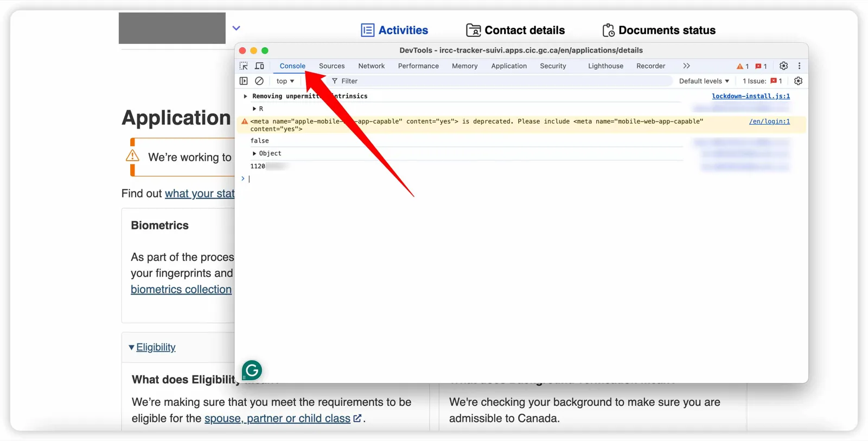868x441 pixels.
Task: Open the Memory tab
Action: 465,66
